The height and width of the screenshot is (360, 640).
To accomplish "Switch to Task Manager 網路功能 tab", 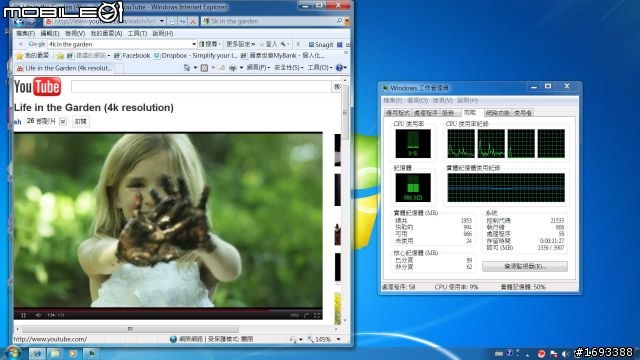I will [497, 113].
